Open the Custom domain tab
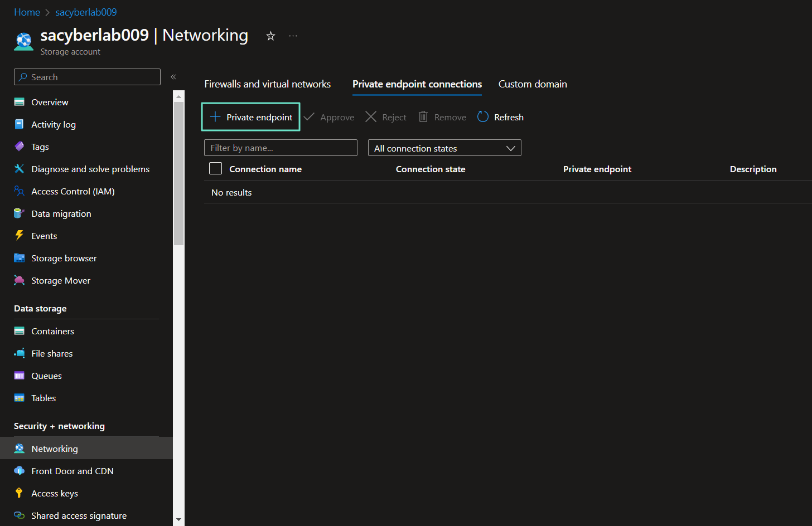Image resolution: width=812 pixels, height=526 pixels. (x=533, y=84)
